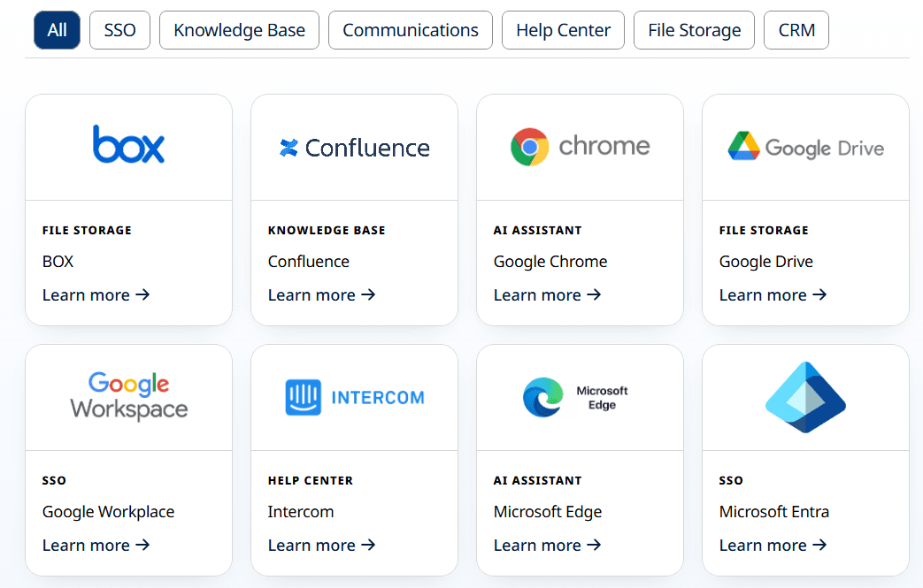Open Learn more for BOX

[96, 294]
